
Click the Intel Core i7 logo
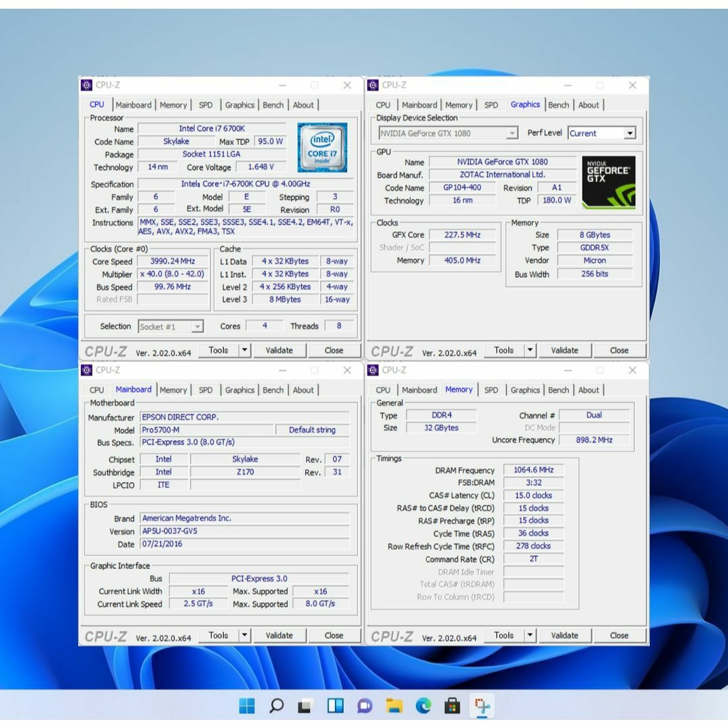point(322,147)
